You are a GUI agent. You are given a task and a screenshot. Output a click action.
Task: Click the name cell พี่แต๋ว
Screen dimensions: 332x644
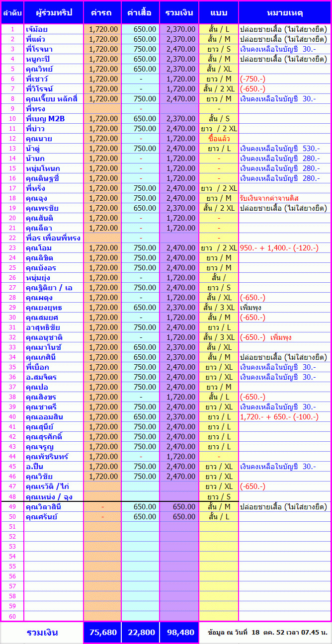point(54,39)
